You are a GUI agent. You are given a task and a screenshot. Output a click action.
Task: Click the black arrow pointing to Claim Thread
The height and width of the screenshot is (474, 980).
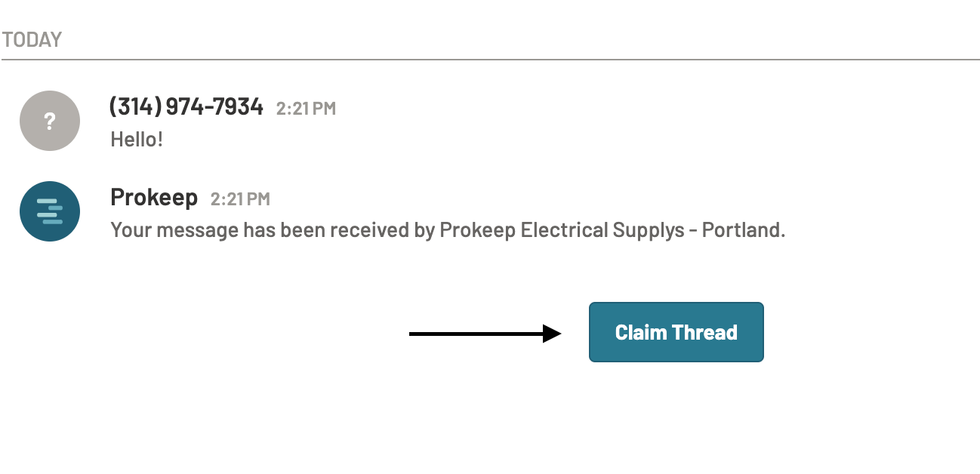pyautogui.click(x=483, y=334)
